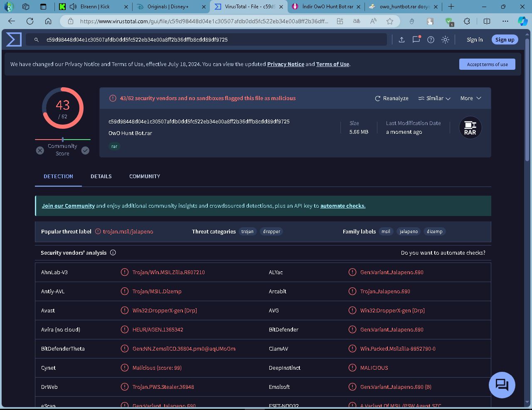Switch to the DETECTION tab
532x410 pixels.
58,177
